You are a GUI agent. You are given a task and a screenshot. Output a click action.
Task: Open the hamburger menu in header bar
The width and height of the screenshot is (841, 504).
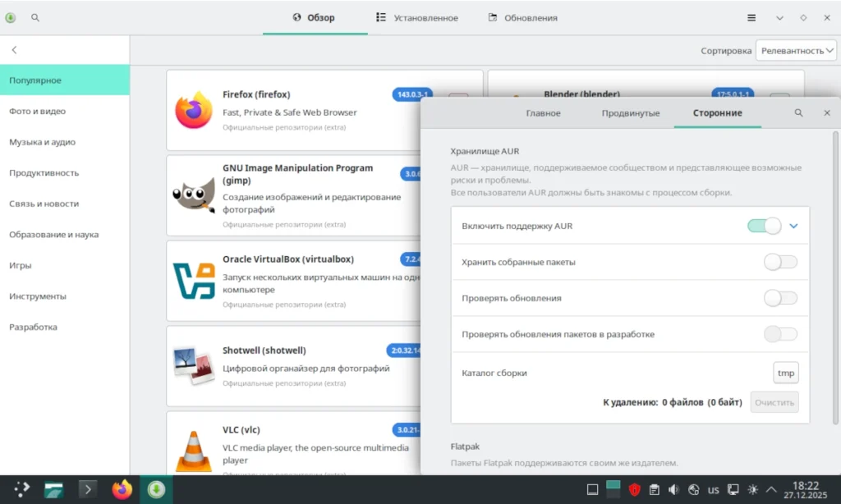[751, 18]
